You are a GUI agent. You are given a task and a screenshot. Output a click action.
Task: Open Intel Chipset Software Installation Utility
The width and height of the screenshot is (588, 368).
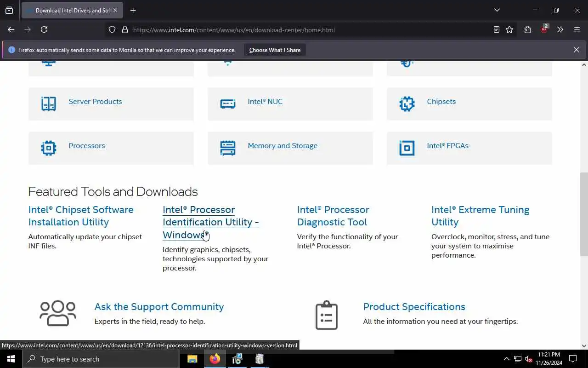tap(81, 216)
